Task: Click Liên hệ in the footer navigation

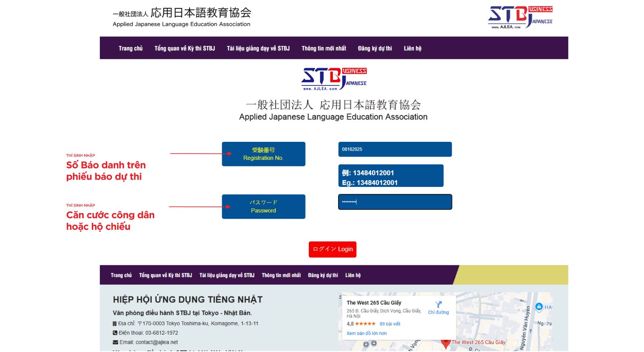Action: [353, 275]
